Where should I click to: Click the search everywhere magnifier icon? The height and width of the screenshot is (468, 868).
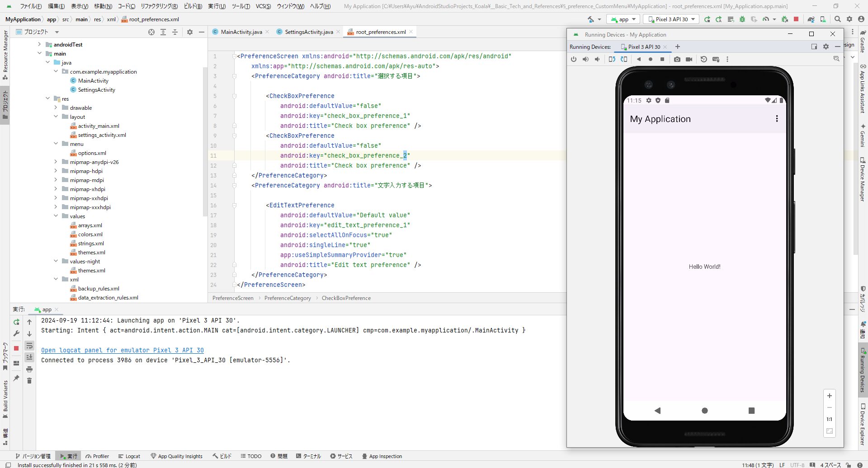click(x=838, y=19)
